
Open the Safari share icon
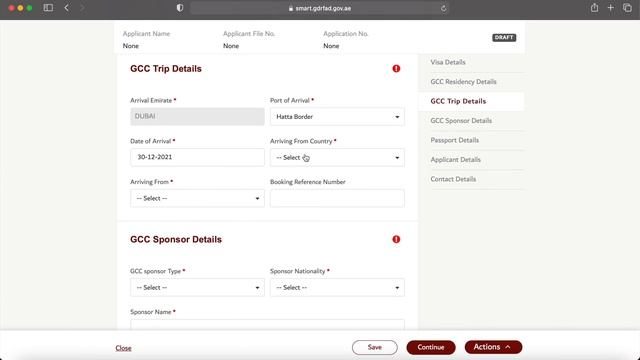[x=594, y=7]
